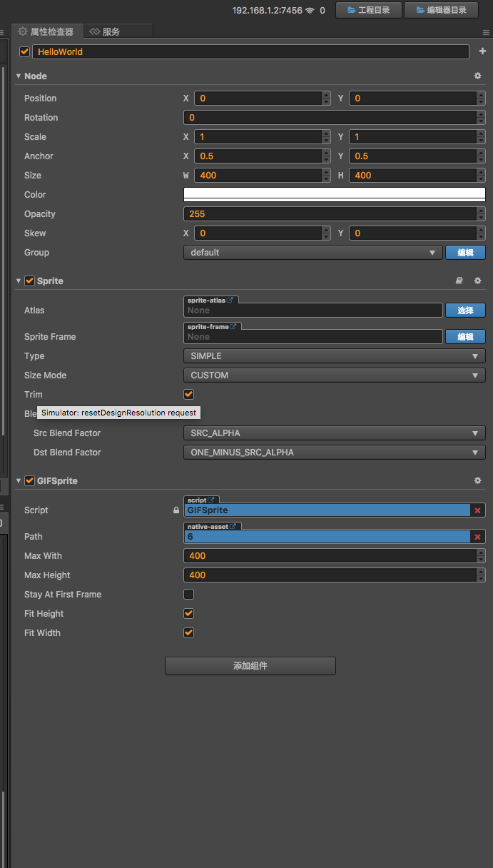Click the Opacity field stepper arrows
The image size is (493, 868).
click(482, 214)
